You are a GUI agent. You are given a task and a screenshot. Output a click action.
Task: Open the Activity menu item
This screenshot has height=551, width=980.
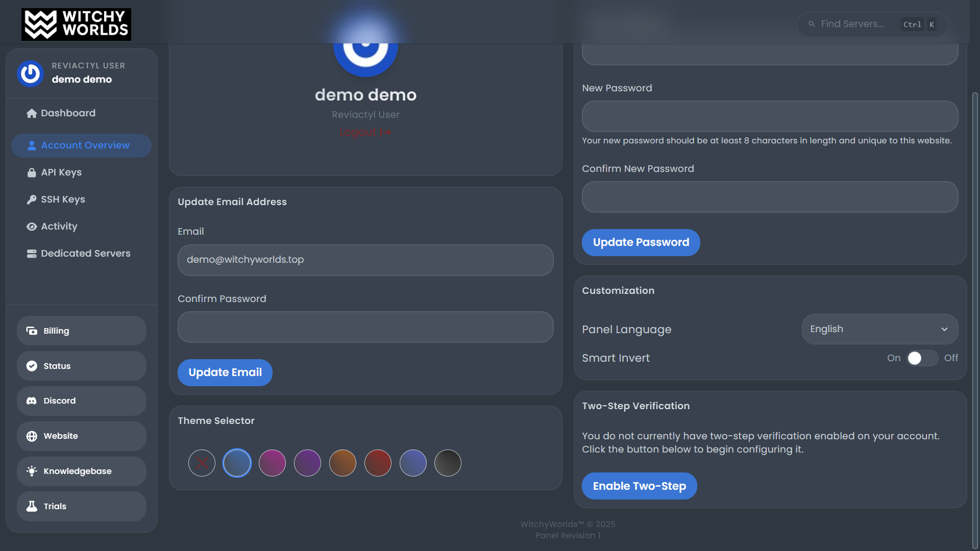59,227
